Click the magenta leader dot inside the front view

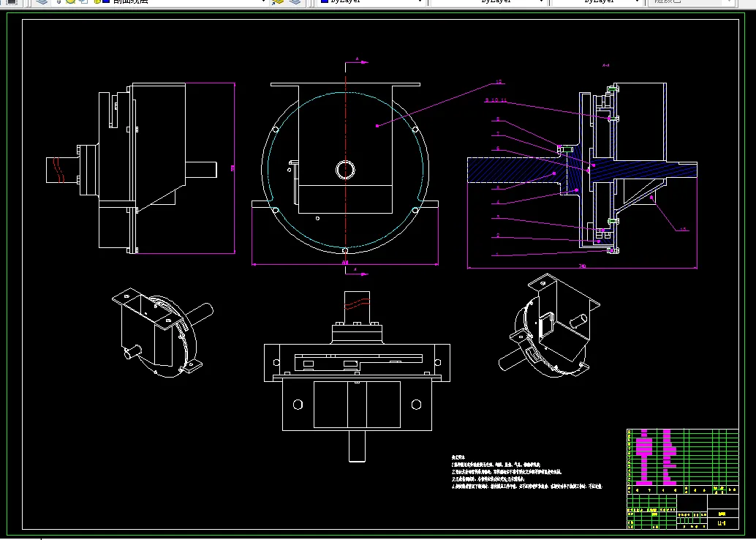point(377,126)
